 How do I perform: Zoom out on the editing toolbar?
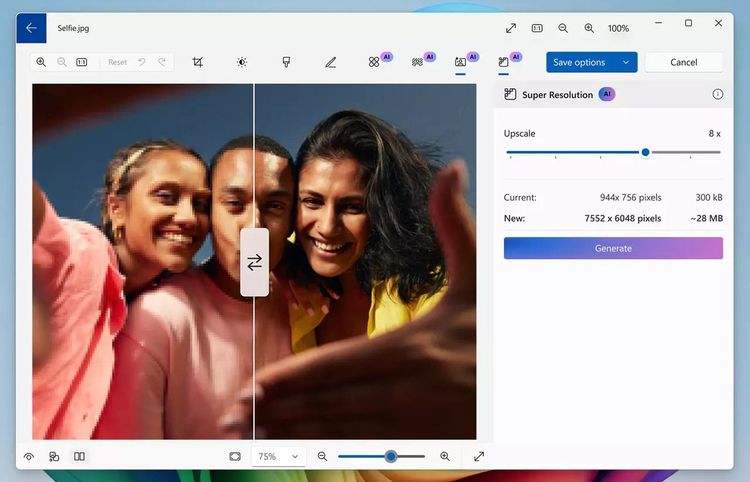pos(62,62)
